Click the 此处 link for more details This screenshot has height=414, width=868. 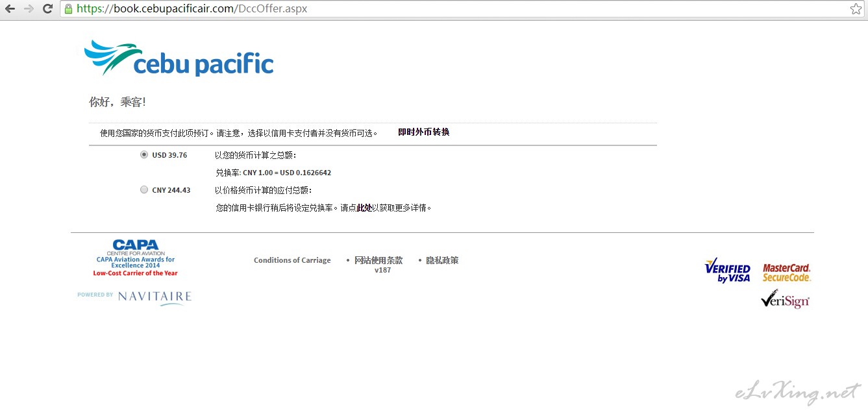364,208
